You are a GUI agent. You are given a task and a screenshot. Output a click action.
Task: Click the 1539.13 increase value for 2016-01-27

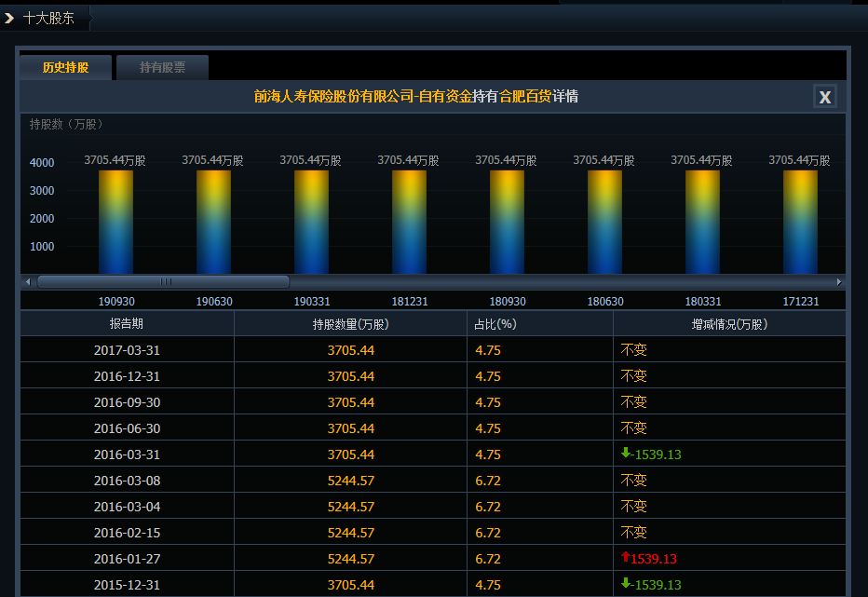click(x=654, y=559)
